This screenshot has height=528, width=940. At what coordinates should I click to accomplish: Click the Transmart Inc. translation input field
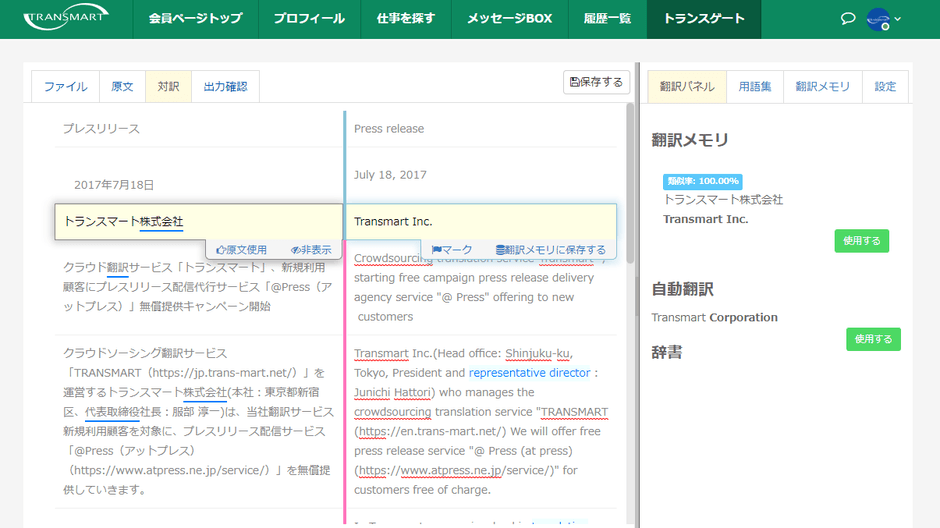[480, 221]
